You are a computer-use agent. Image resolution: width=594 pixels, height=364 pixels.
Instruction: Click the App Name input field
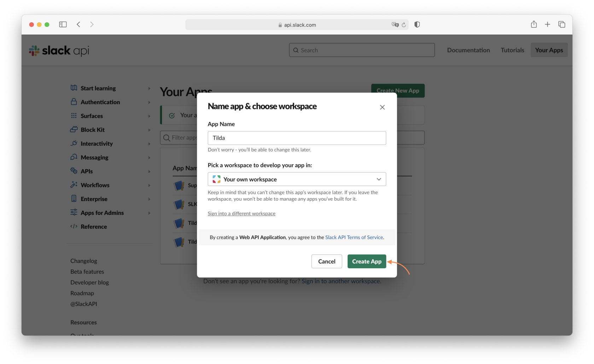coord(297,138)
